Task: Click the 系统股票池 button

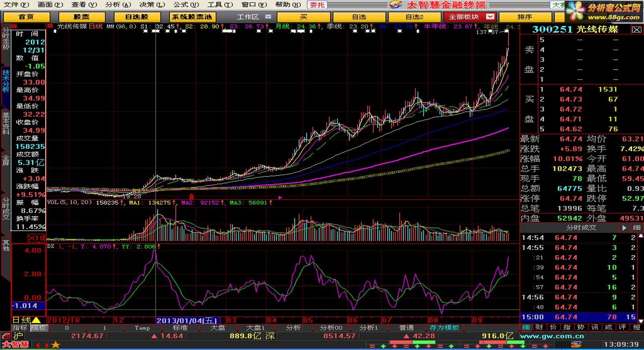Action: [x=192, y=17]
